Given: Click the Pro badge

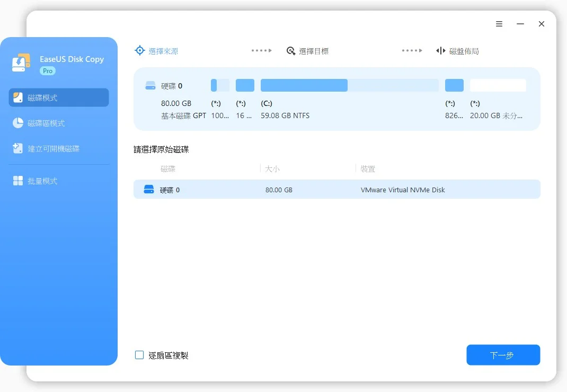Looking at the screenshot, I should pos(48,71).
